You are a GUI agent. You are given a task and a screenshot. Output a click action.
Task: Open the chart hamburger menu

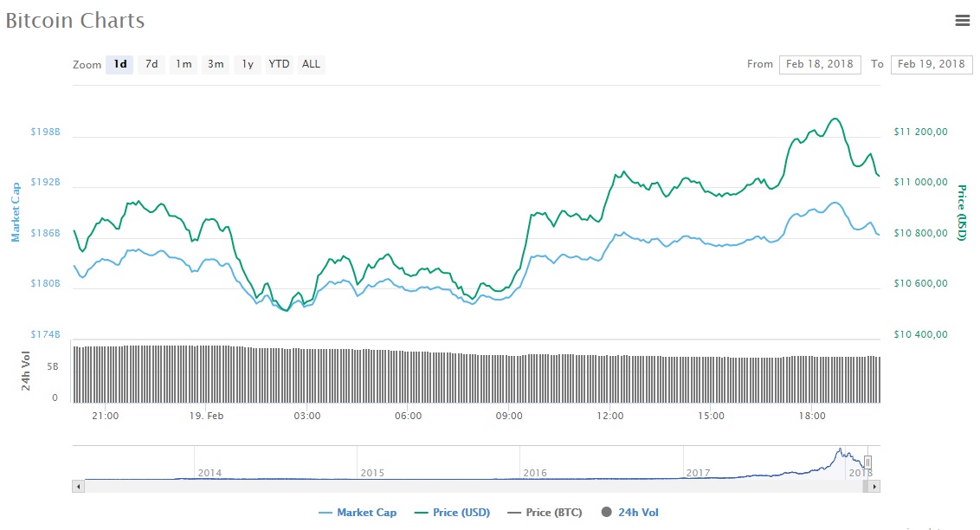pos(962,21)
